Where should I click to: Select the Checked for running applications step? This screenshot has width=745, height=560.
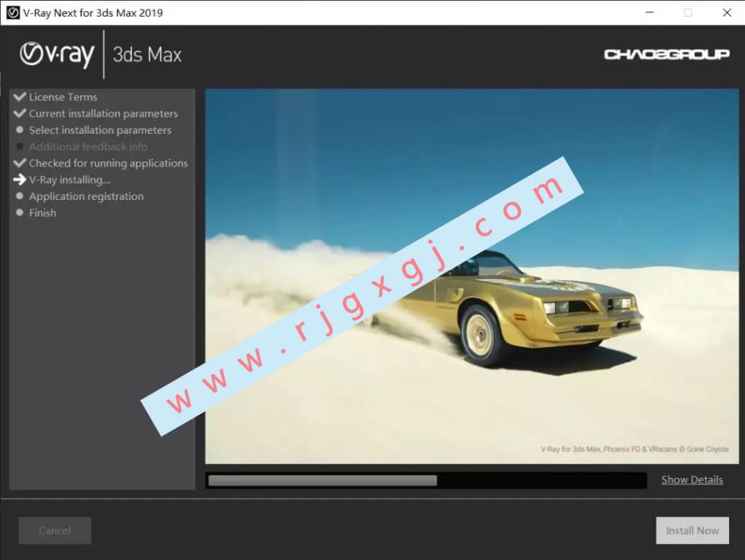click(x=108, y=164)
